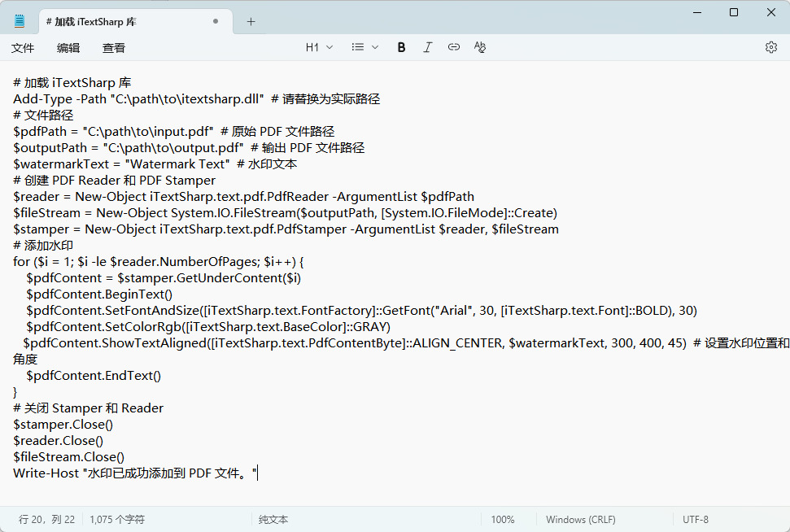Add a new tab with the plus button
Image resolution: width=790 pixels, height=532 pixels.
pyautogui.click(x=251, y=22)
